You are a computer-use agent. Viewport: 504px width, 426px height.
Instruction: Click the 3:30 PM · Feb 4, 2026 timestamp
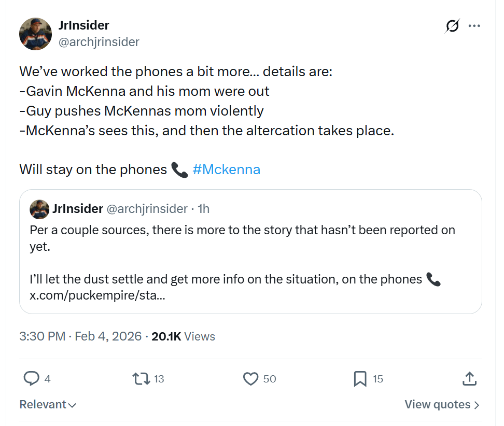pyautogui.click(x=80, y=336)
